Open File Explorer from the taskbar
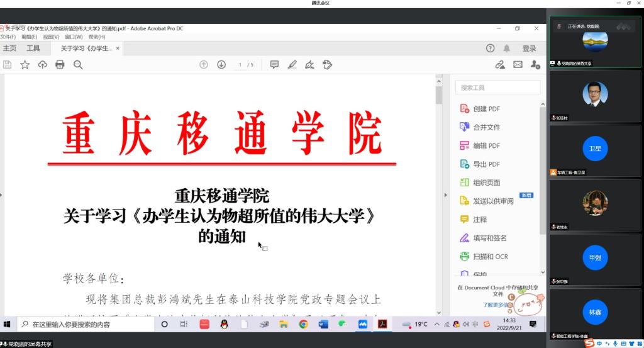This screenshot has height=348, width=644. [284, 324]
